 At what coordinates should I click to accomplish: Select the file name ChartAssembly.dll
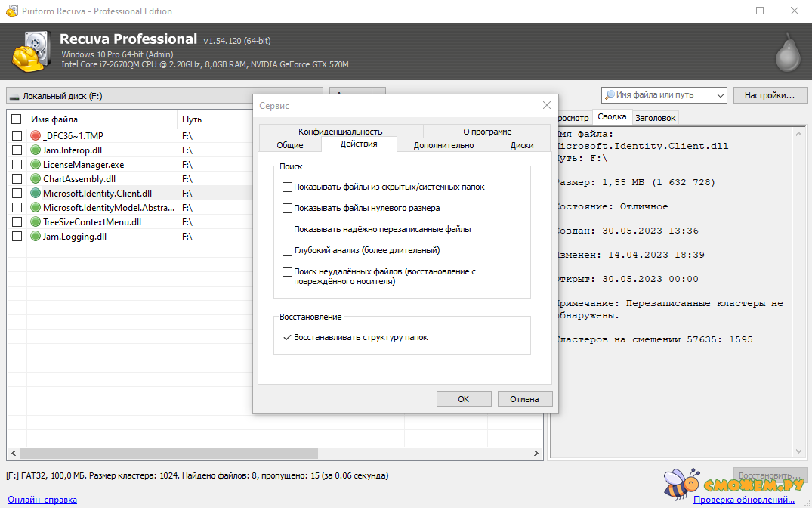pos(79,179)
